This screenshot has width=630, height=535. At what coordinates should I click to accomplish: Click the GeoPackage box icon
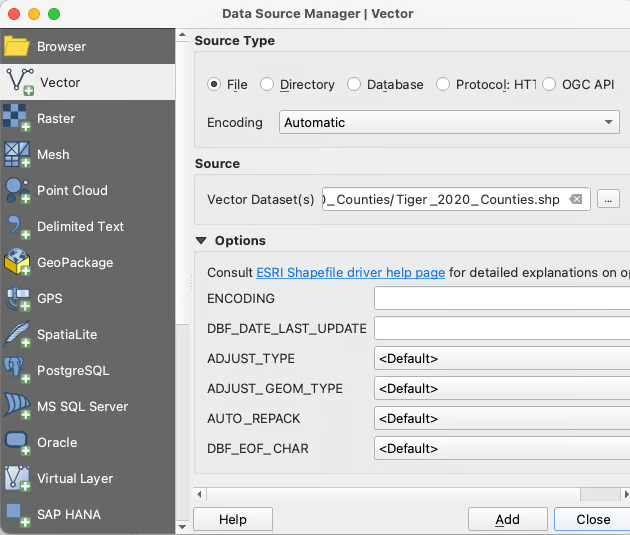(x=17, y=262)
